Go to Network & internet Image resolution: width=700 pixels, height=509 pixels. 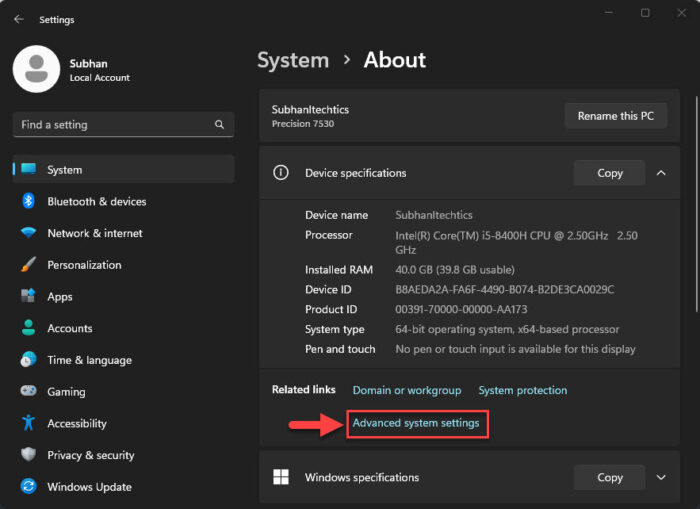pos(124,233)
